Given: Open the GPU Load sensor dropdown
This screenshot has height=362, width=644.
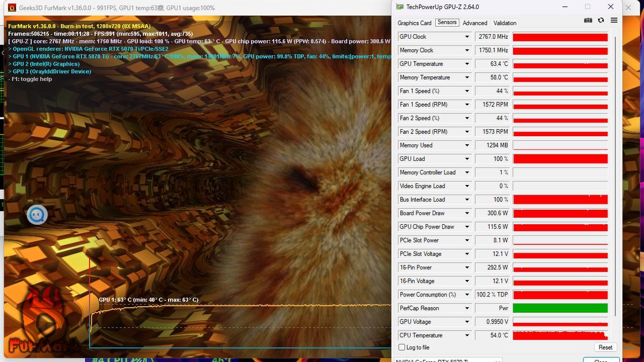Looking at the screenshot, I should (467, 159).
